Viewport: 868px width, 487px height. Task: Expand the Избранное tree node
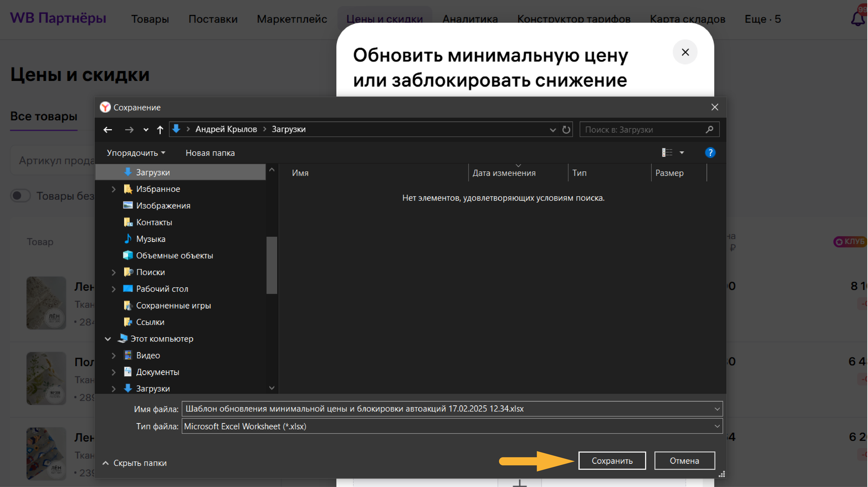tap(113, 189)
